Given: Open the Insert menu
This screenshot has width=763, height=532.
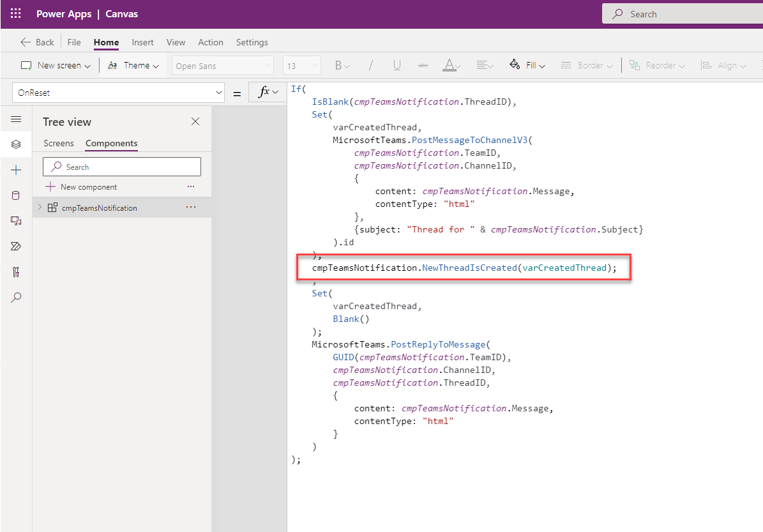Looking at the screenshot, I should click(x=142, y=42).
